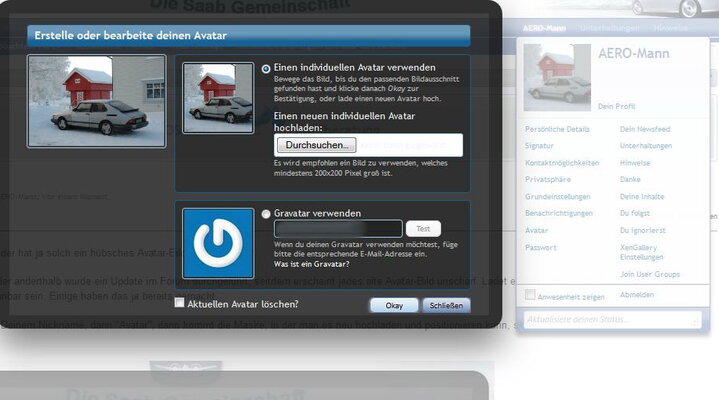
Task: Open the 'Dein Profil' link
Action: (x=616, y=106)
